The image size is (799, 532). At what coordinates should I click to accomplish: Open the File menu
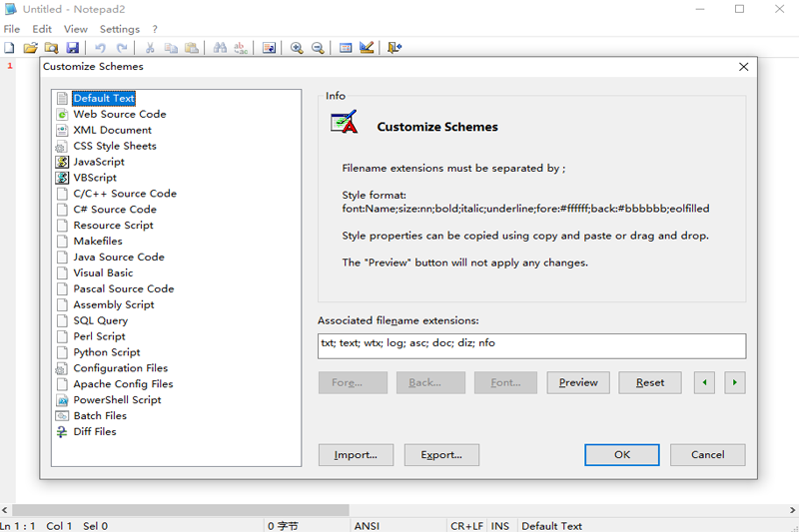tap(12, 29)
